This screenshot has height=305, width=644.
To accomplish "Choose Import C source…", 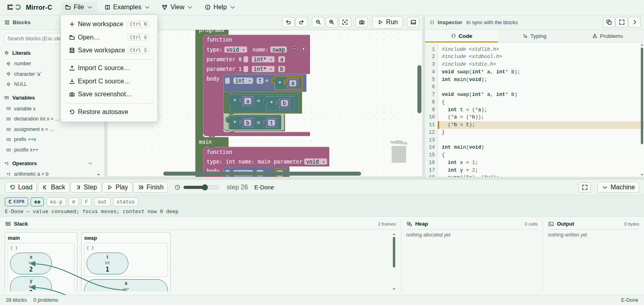I will click(109, 68).
